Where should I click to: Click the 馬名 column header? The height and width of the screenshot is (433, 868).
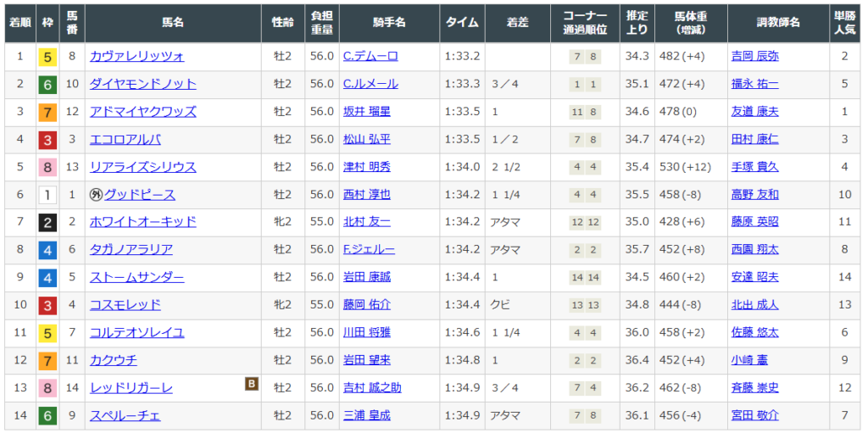click(173, 23)
